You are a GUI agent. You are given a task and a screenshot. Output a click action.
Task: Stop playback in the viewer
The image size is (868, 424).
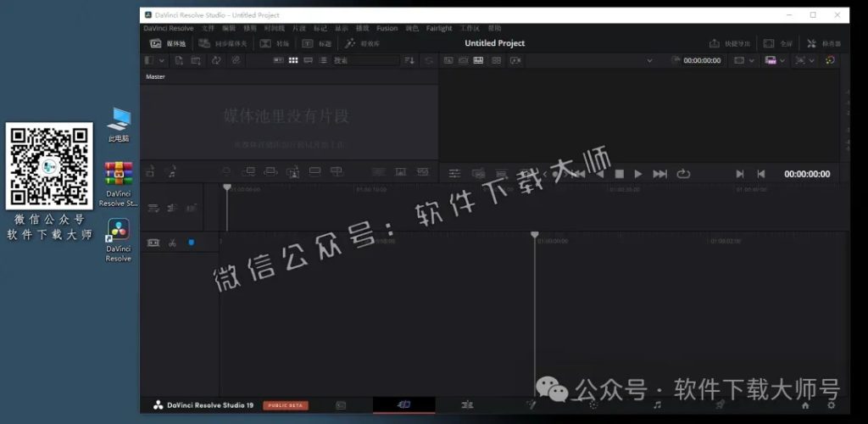(x=620, y=174)
